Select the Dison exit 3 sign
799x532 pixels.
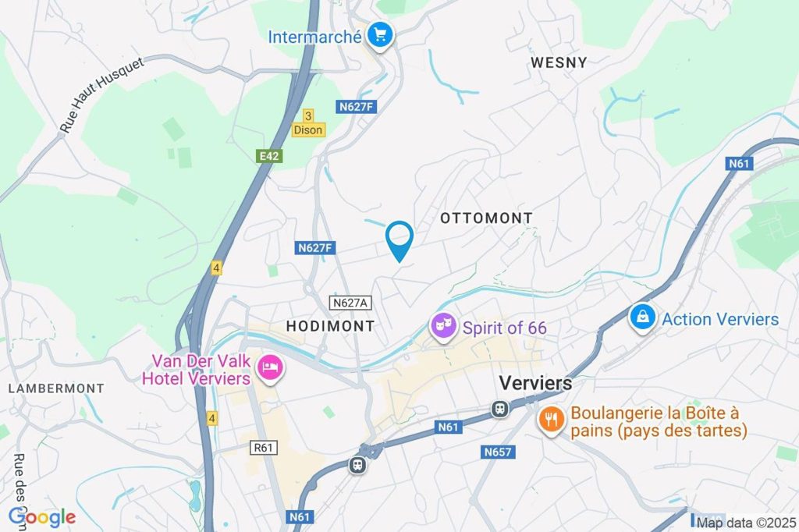[307, 123]
